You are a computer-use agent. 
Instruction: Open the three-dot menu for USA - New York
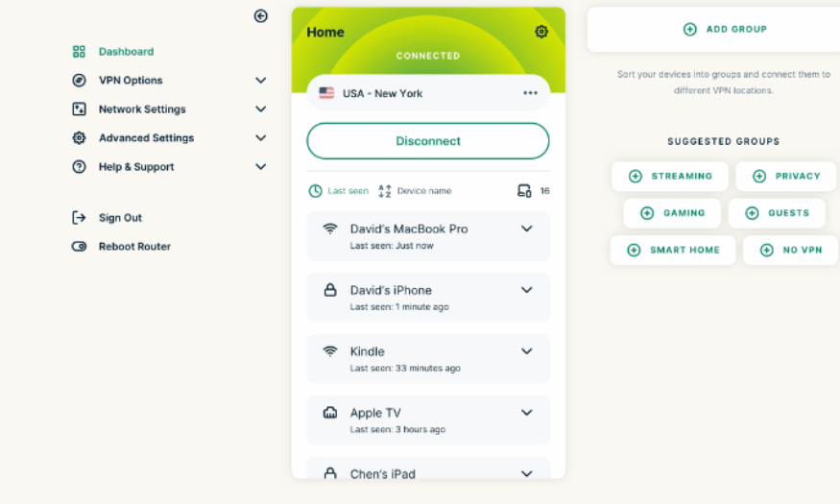click(x=530, y=93)
